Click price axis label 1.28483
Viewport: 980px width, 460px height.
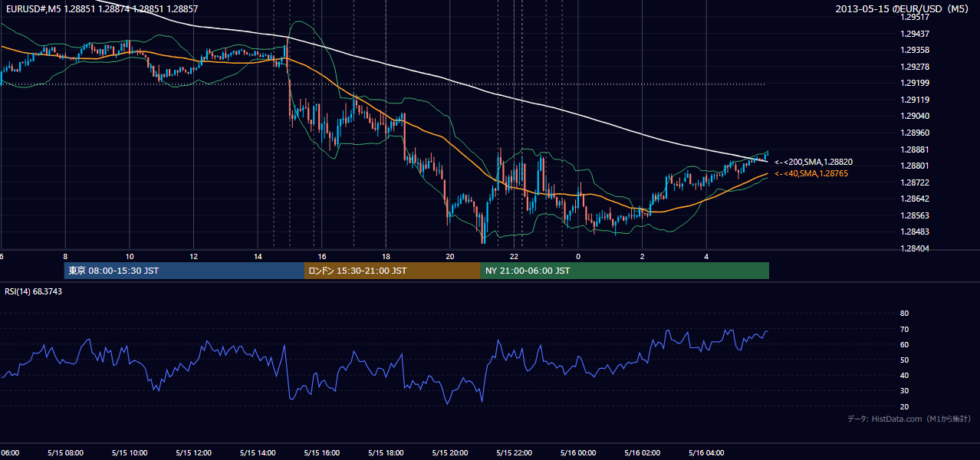915,232
